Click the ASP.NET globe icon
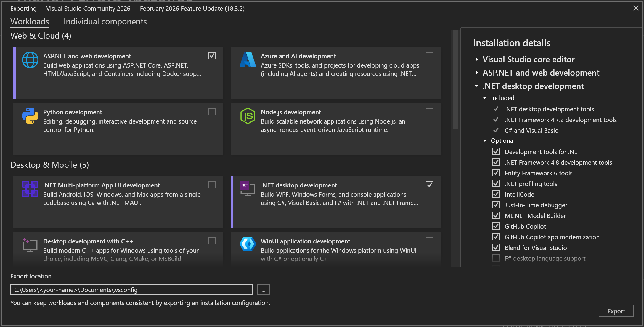Screen dimensions: 644x327 coord(30,60)
